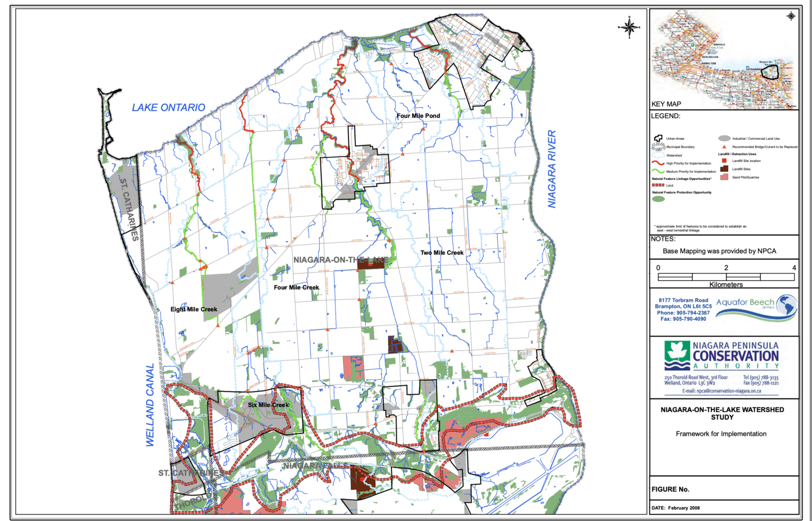Click the KEY MAP caption

tap(666, 104)
